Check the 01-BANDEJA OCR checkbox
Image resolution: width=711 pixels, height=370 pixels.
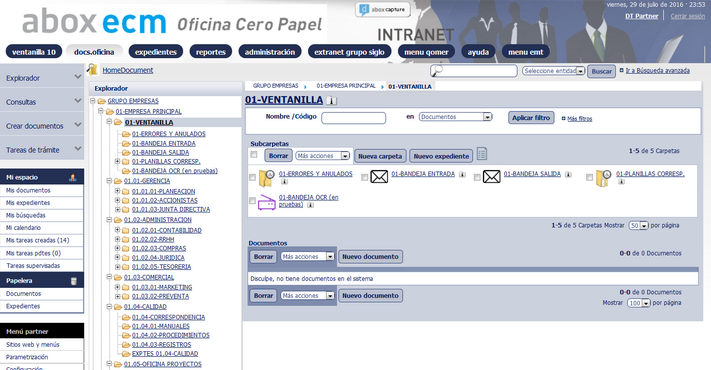pyautogui.click(x=253, y=200)
